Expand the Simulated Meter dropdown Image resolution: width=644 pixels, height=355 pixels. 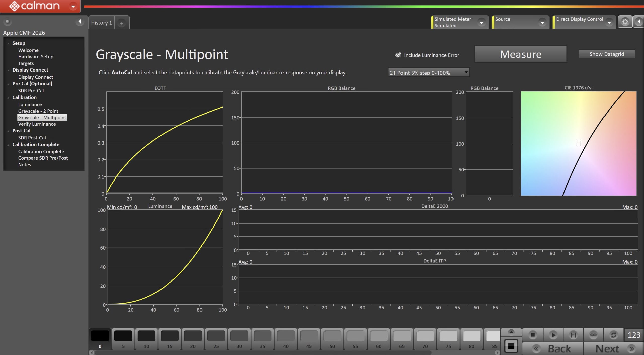tap(481, 22)
